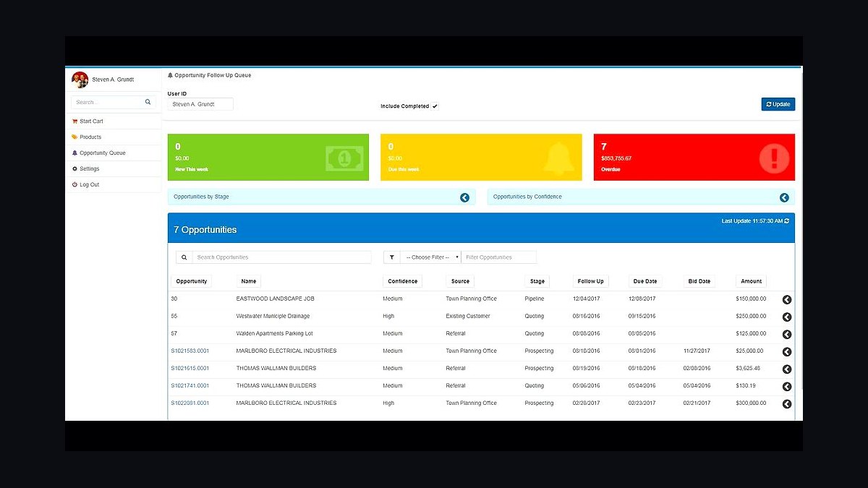Expand Opportunities by Stage panel arrow

pyautogui.click(x=464, y=197)
